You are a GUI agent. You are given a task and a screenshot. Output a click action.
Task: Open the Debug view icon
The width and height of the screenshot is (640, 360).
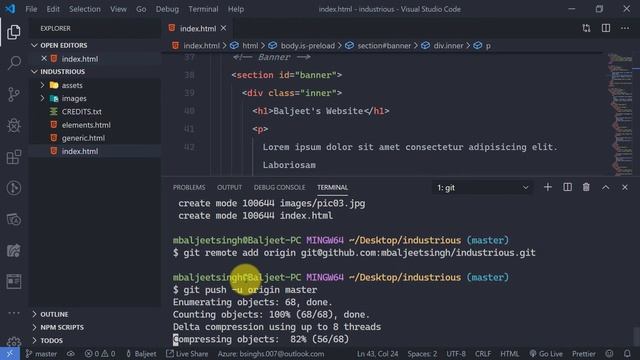click(x=13, y=126)
